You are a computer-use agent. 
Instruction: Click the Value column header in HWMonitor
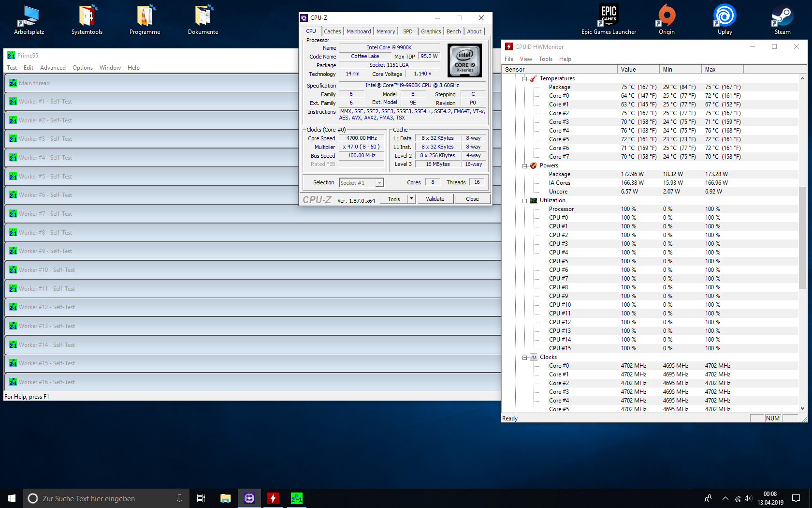(x=638, y=69)
